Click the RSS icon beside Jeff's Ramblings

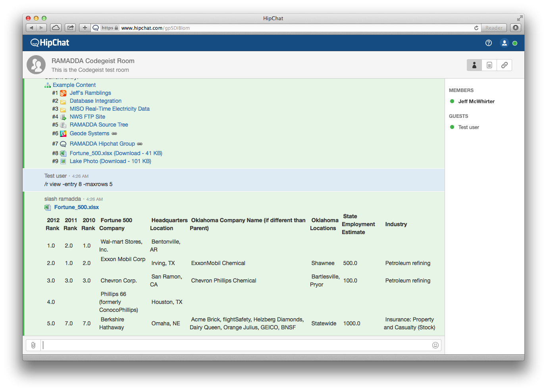coord(63,93)
